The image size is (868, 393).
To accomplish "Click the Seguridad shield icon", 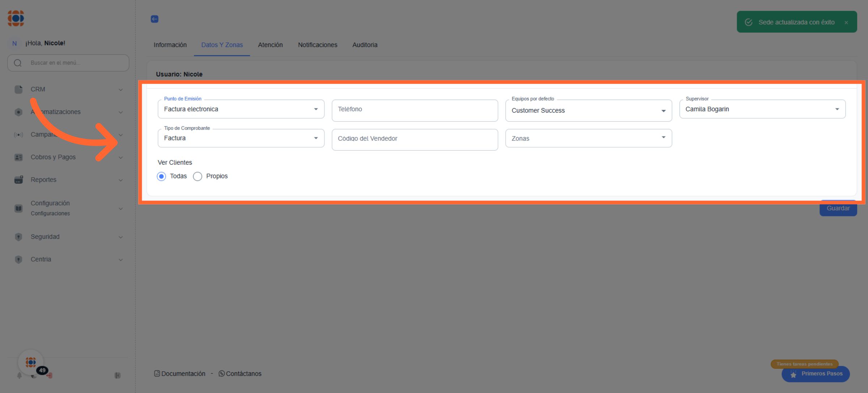I will click(x=18, y=237).
